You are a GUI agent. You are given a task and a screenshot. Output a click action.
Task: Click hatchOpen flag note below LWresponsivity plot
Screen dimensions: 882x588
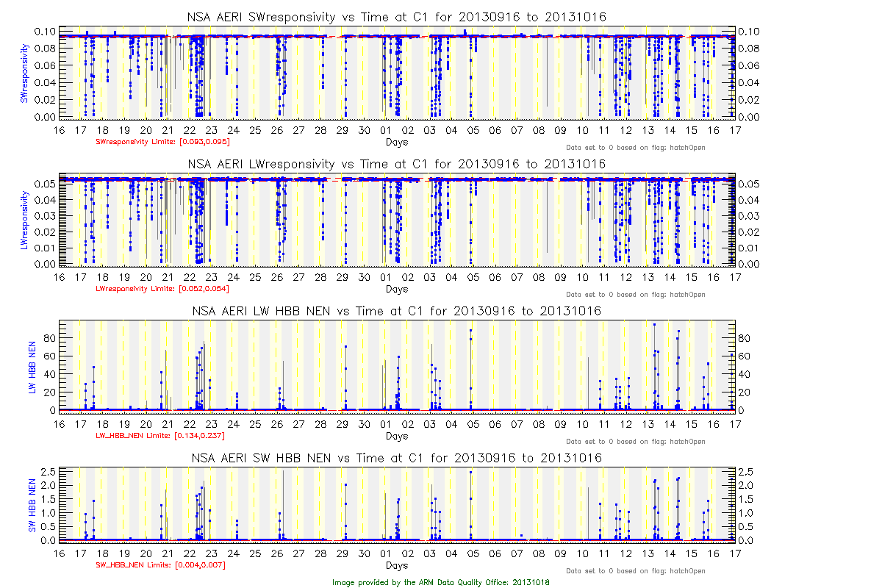635,295
